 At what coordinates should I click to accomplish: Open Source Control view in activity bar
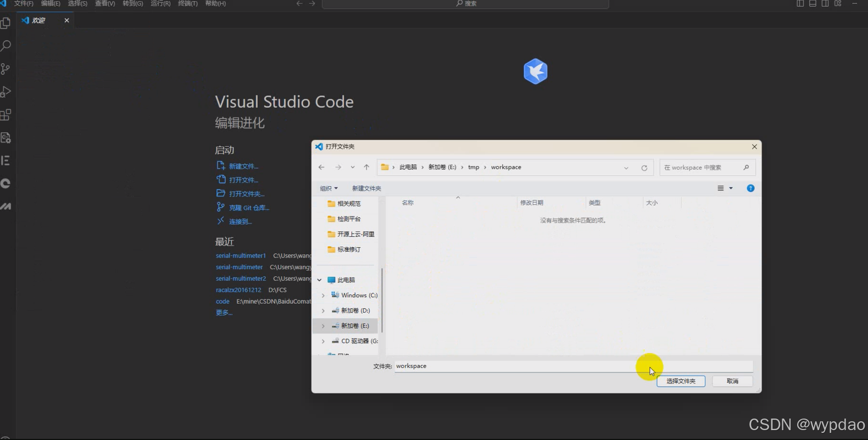pos(5,69)
